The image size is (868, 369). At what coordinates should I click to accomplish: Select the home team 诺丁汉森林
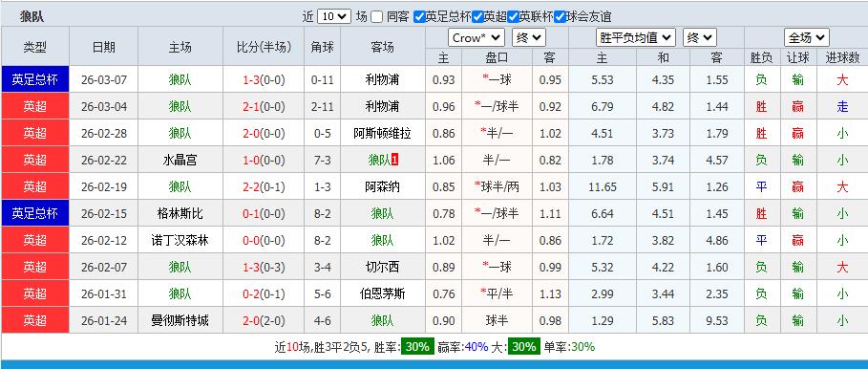tap(180, 241)
